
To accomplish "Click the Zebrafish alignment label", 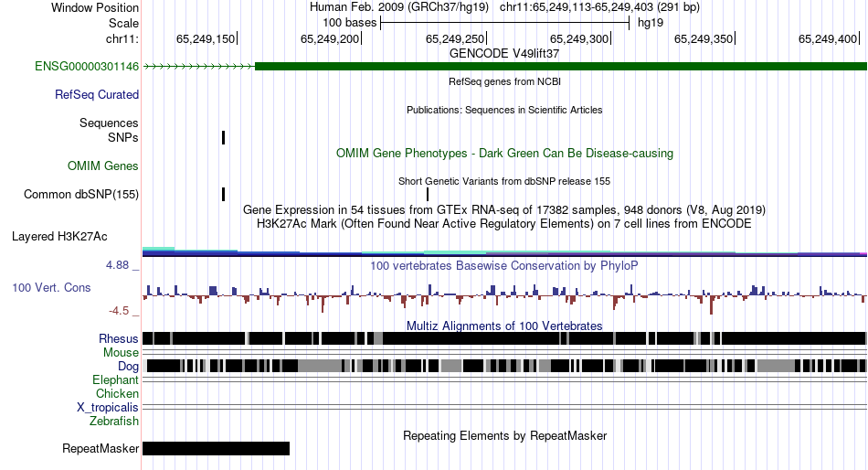I will [x=114, y=422].
